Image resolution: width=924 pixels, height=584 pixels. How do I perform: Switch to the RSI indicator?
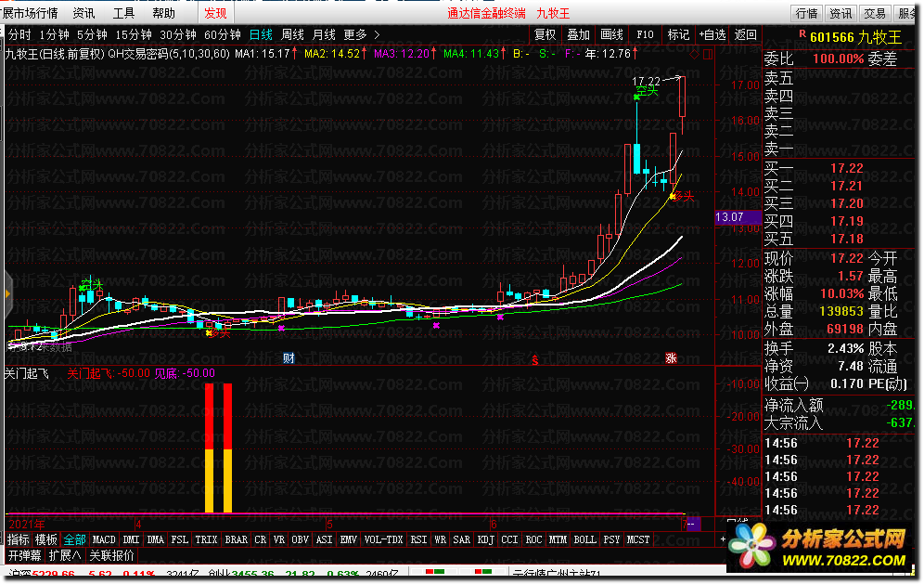418,539
